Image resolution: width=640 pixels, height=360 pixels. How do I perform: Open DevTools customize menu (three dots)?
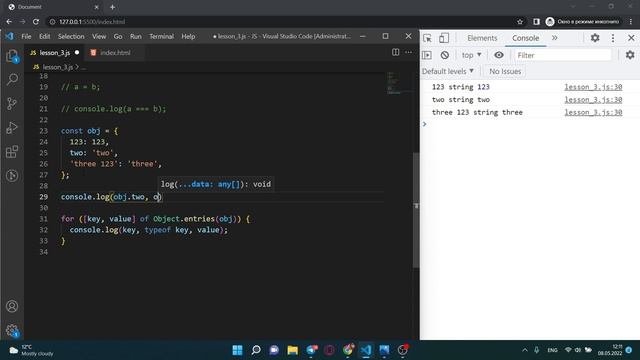(x=613, y=38)
